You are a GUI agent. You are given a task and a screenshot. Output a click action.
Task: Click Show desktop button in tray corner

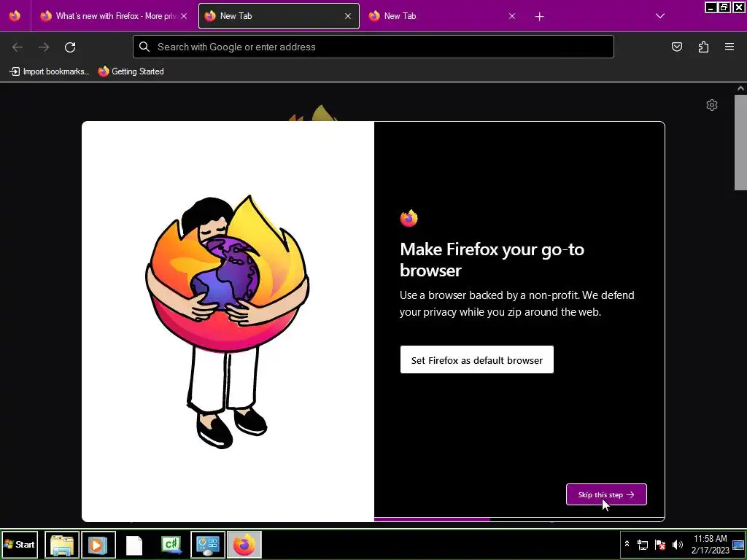[x=738, y=544]
